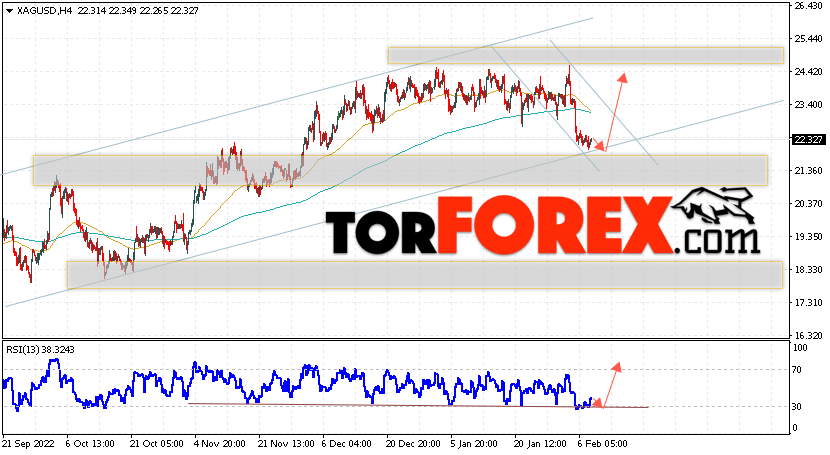Click the RSI scale 100 label
Viewport: 830px width, 455px height.
(x=800, y=348)
